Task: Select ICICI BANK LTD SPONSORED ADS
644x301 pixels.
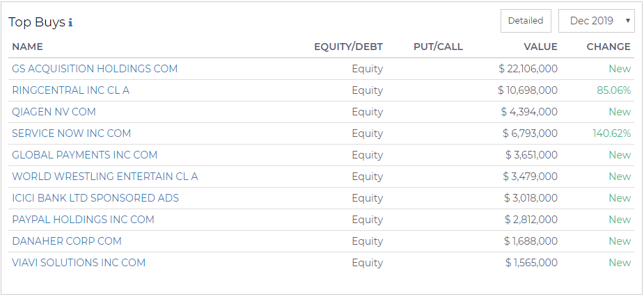Action: (95, 198)
